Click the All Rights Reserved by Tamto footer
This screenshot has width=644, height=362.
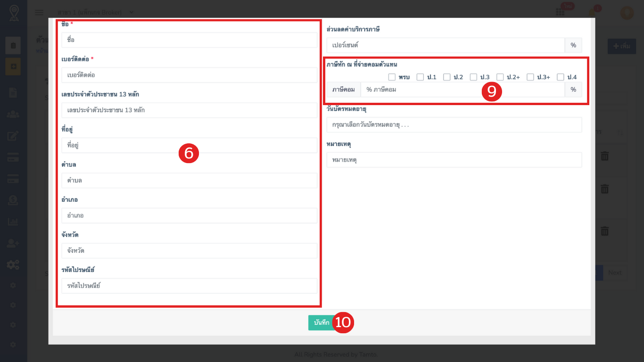[335, 354]
